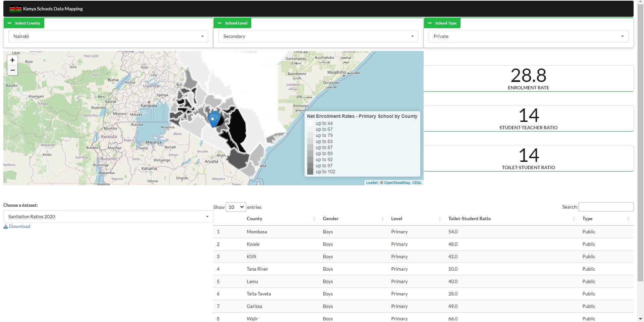The height and width of the screenshot is (322, 644).
Task: Click the 'up to 102' legend swatch
Action: tap(310, 172)
